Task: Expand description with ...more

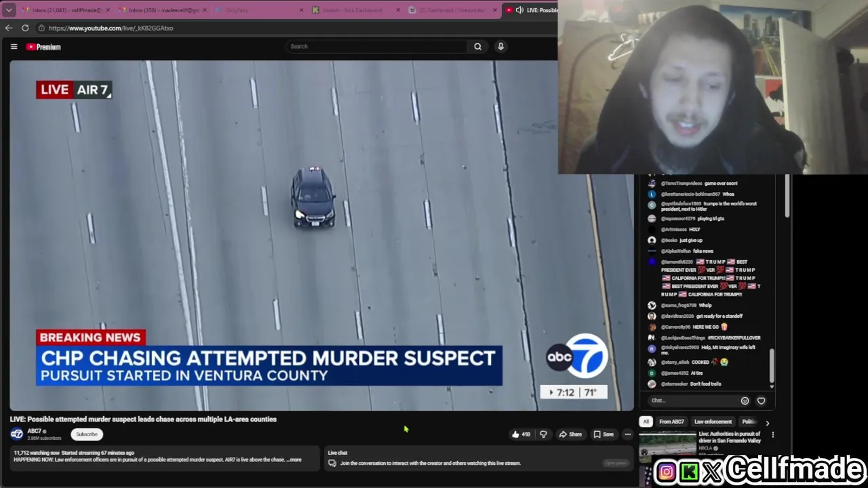Action: [x=294, y=460]
